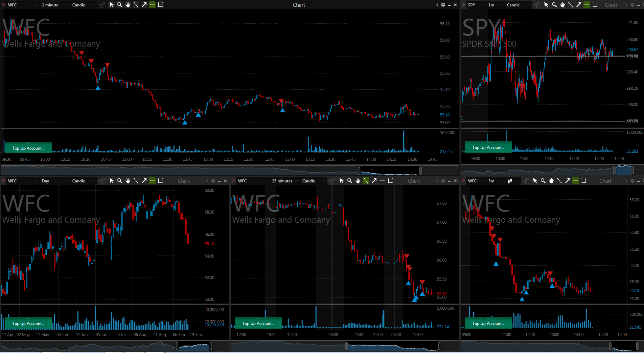Toggle horizontal line tool in WFC 5m chart

pos(576,181)
